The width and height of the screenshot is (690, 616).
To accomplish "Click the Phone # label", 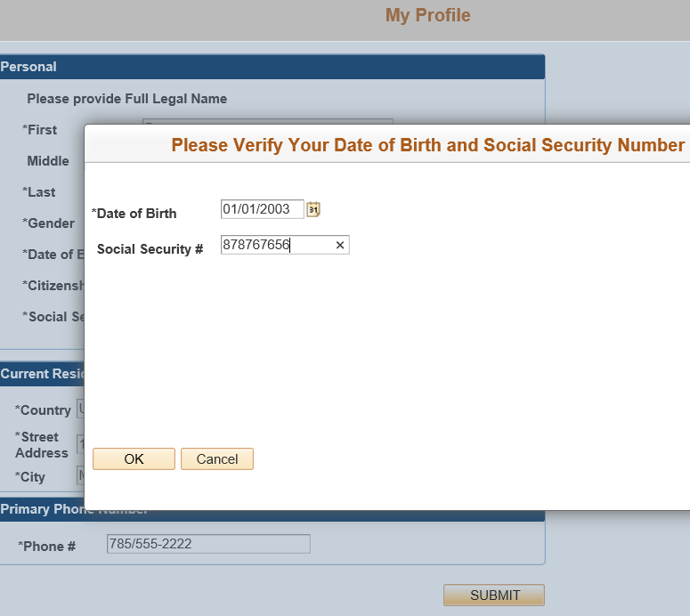I will [x=48, y=547].
